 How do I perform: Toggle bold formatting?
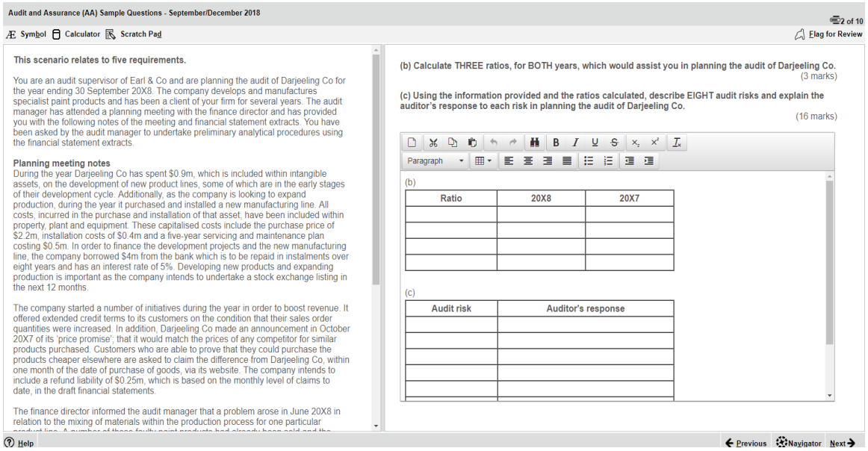[556, 143]
